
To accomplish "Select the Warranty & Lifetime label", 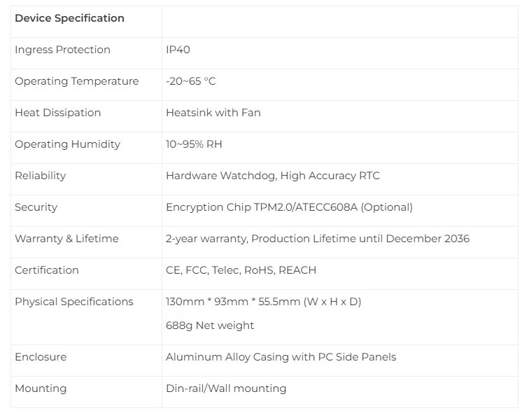I will click(x=66, y=239).
